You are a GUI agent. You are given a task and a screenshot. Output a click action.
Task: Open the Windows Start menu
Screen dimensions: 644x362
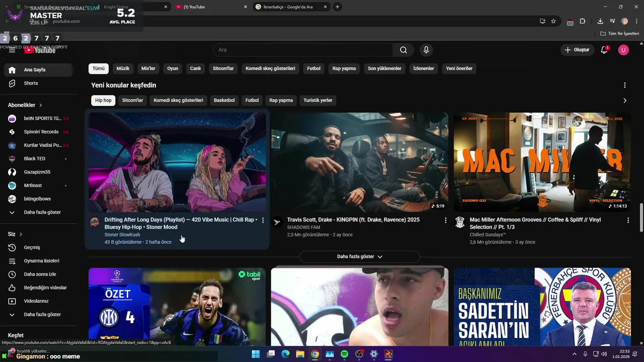[256, 354]
